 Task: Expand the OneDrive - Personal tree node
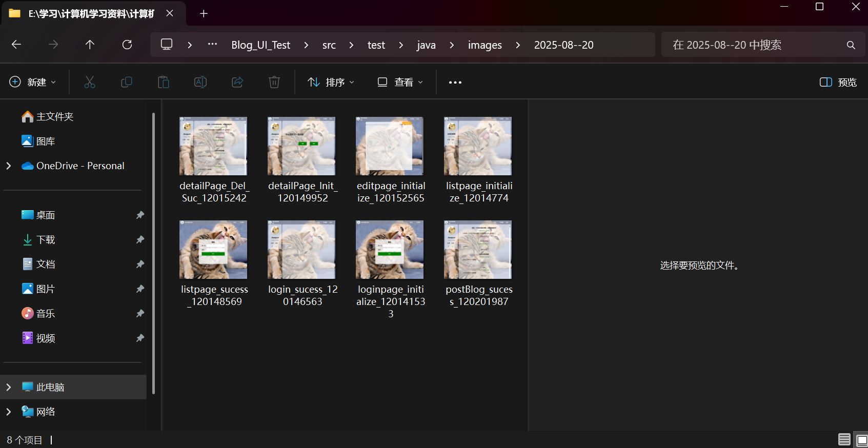click(9, 166)
